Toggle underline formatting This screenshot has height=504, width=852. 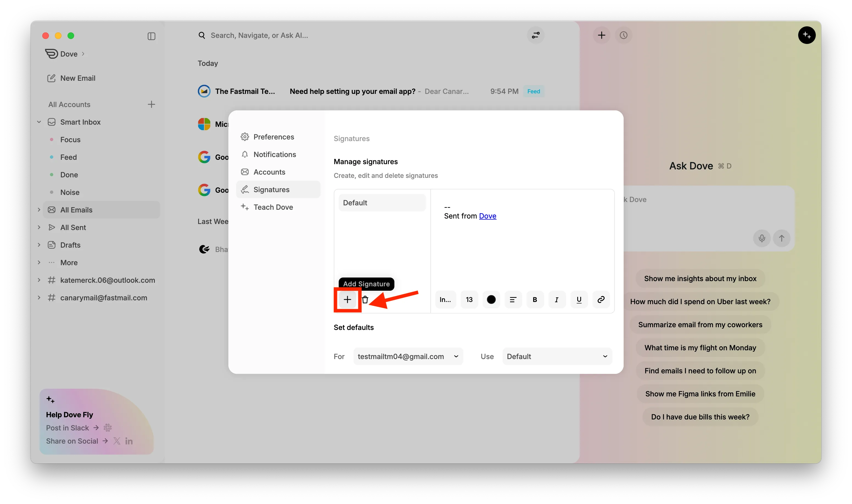click(x=579, y=299)
